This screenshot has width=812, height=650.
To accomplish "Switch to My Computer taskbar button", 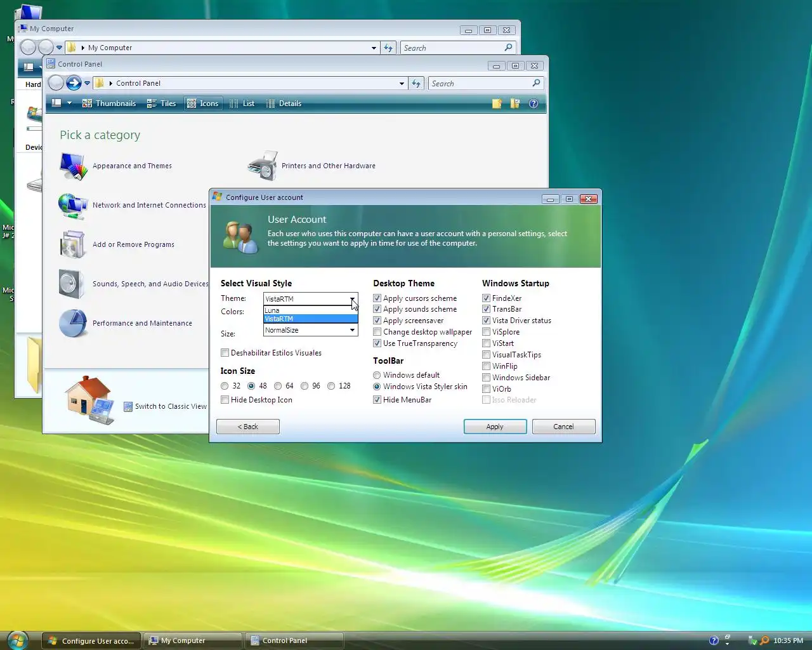I will pos(193,640).
